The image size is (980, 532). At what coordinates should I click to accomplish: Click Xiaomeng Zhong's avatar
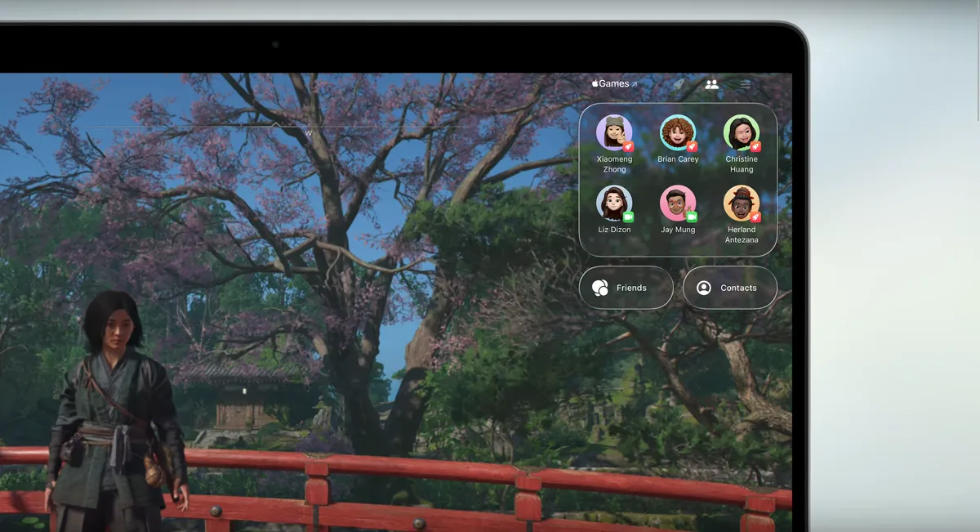[613, 132]
